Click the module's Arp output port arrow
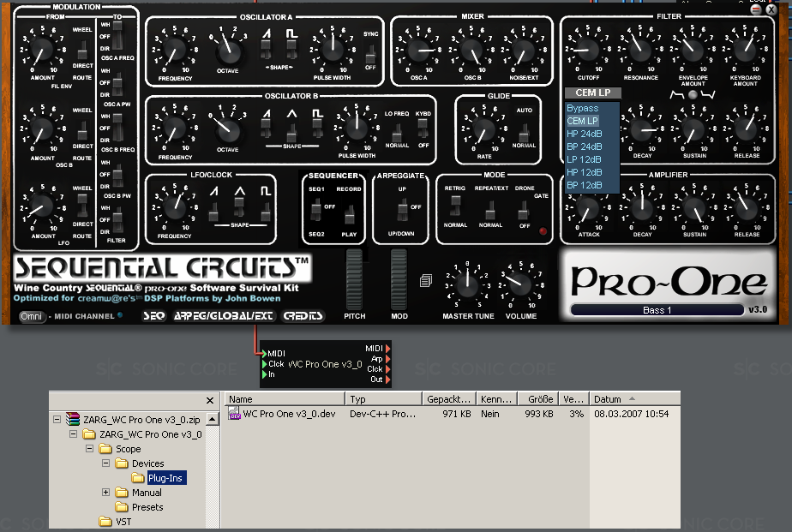 388,359
